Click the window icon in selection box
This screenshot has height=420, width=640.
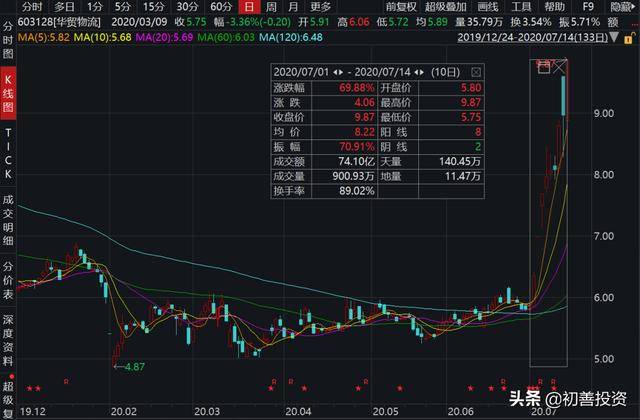[x=543, y=69]
